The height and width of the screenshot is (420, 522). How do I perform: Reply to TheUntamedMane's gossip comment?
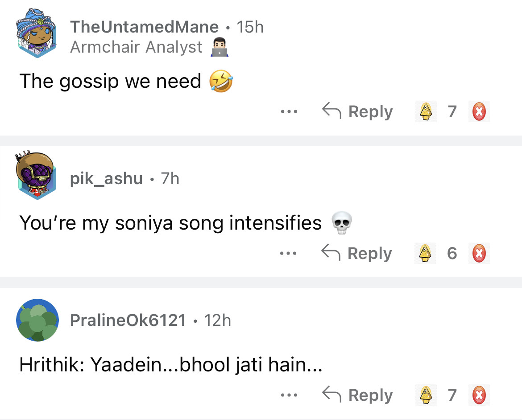(x=357, y=111)
